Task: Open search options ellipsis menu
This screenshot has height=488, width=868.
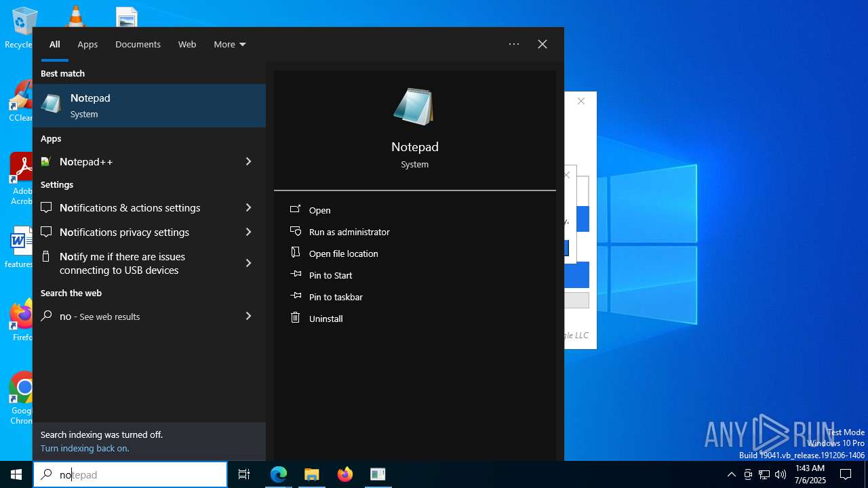Action: click(x=514, y=44)
